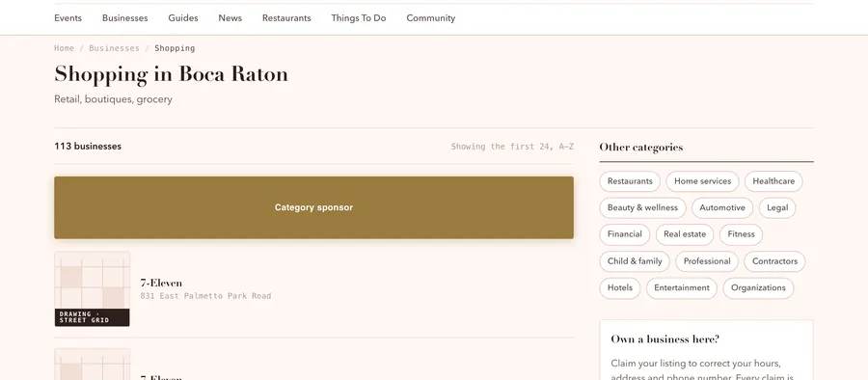868x380 pixels.
Task: Open the Guides section
Action: pyautogui.click(x=183, y=17)
